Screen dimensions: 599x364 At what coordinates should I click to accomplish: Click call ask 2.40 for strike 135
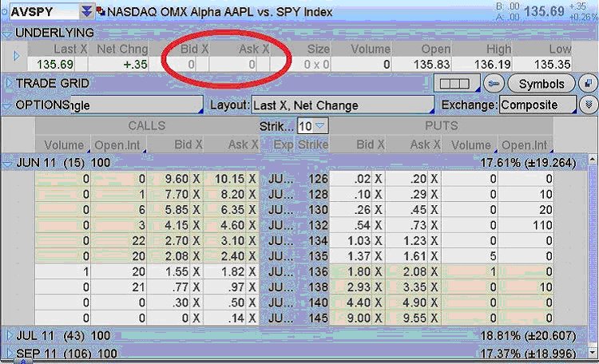click(x=232, y=256)
